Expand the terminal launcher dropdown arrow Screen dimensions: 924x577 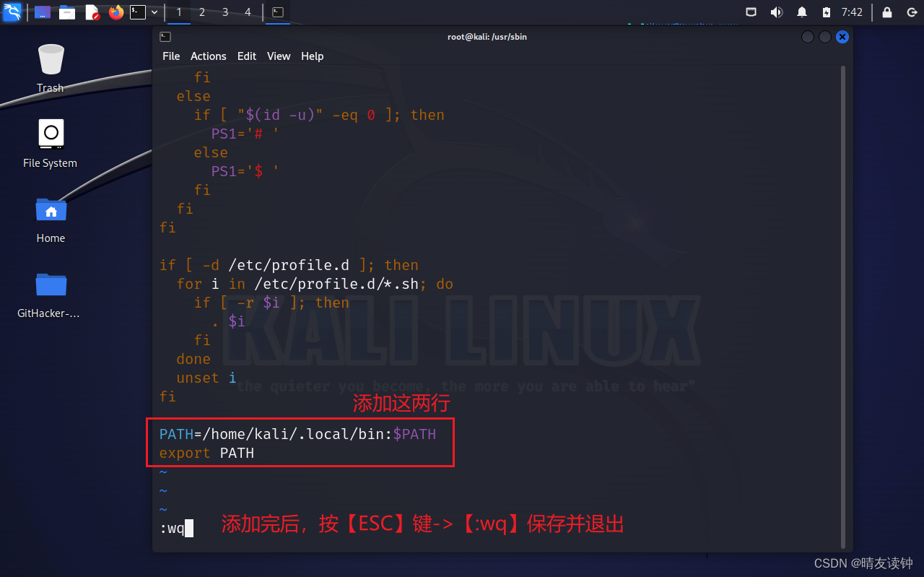(153, 12)
